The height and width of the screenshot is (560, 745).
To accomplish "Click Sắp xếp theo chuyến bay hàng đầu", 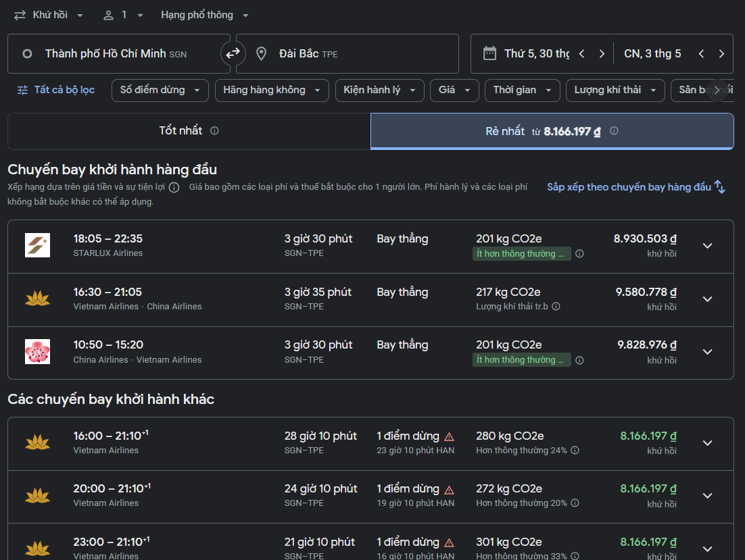I will click(x=635, y=187).
